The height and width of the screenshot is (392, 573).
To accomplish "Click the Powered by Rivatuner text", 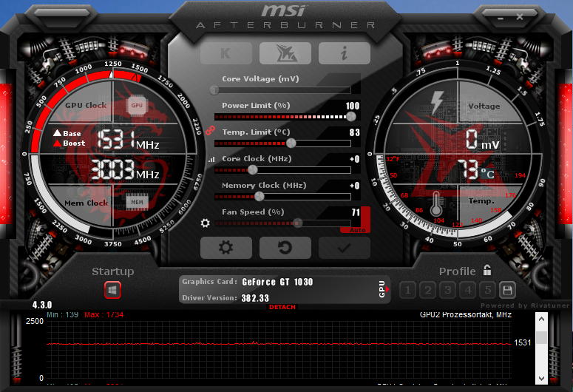I will [x=525, y=305].
